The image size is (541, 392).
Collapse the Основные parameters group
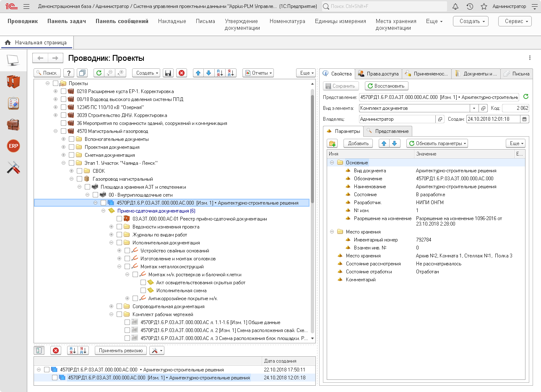(x=332, y=163)
